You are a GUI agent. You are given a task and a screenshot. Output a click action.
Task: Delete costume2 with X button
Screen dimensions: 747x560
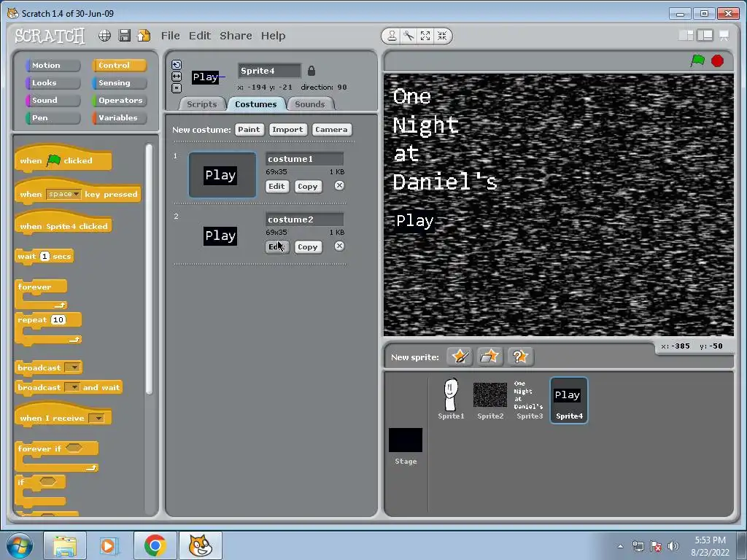tap(339, 246)
